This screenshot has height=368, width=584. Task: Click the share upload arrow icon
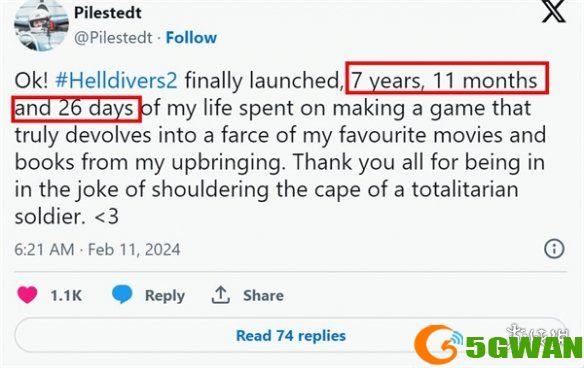(220, 295)
